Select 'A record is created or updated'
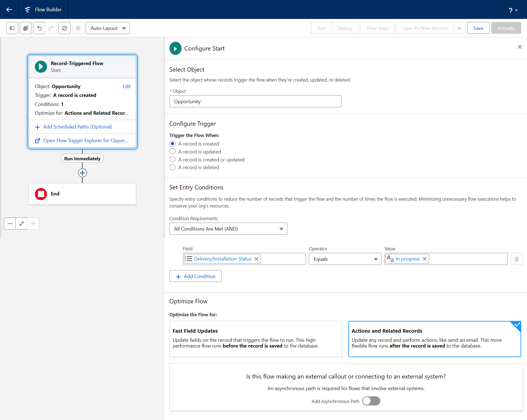Viewport: 527px width, 420px height. (x=172, y=159)
